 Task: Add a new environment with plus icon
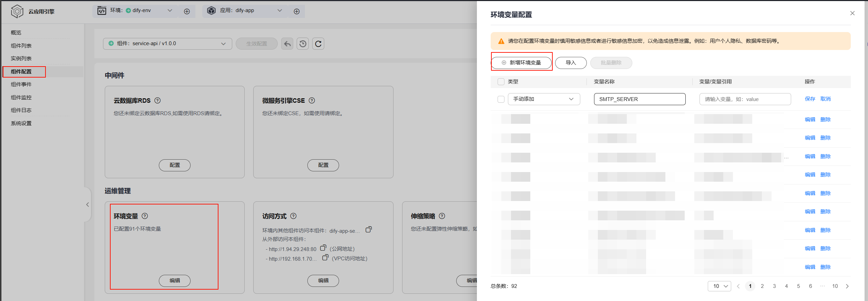point(187,11)
